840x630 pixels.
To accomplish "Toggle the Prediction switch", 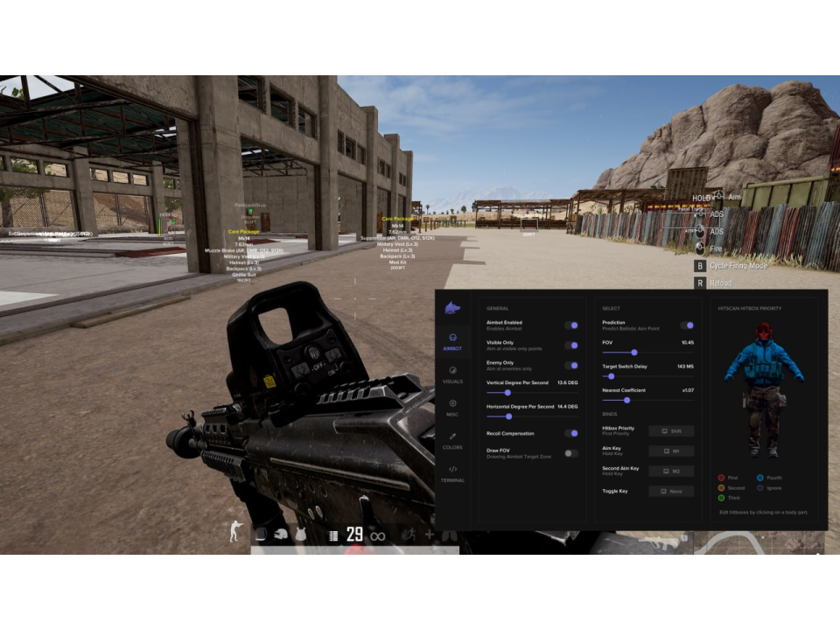I will (687, 325).
